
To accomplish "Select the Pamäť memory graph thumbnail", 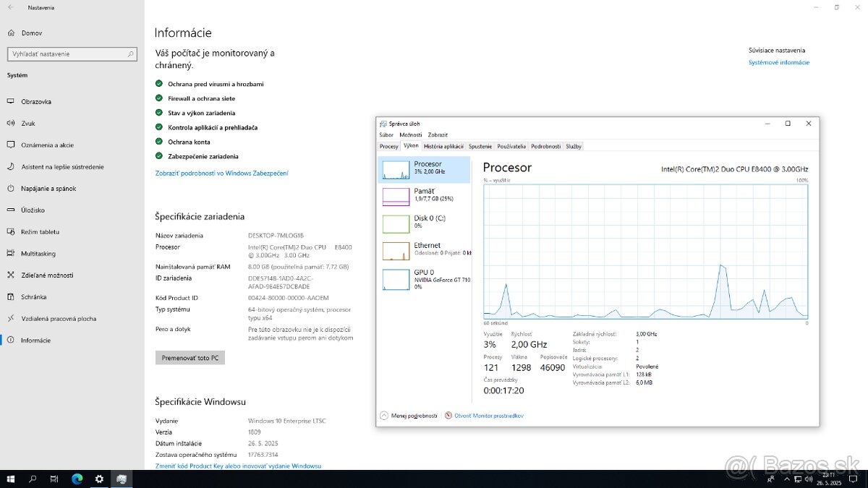I will click(396, 197).
